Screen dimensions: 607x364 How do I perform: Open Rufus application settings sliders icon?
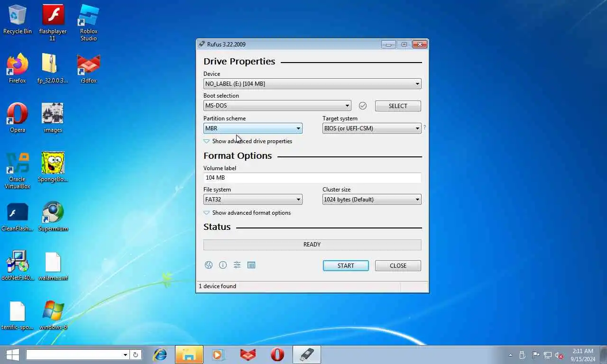point(237,265)
